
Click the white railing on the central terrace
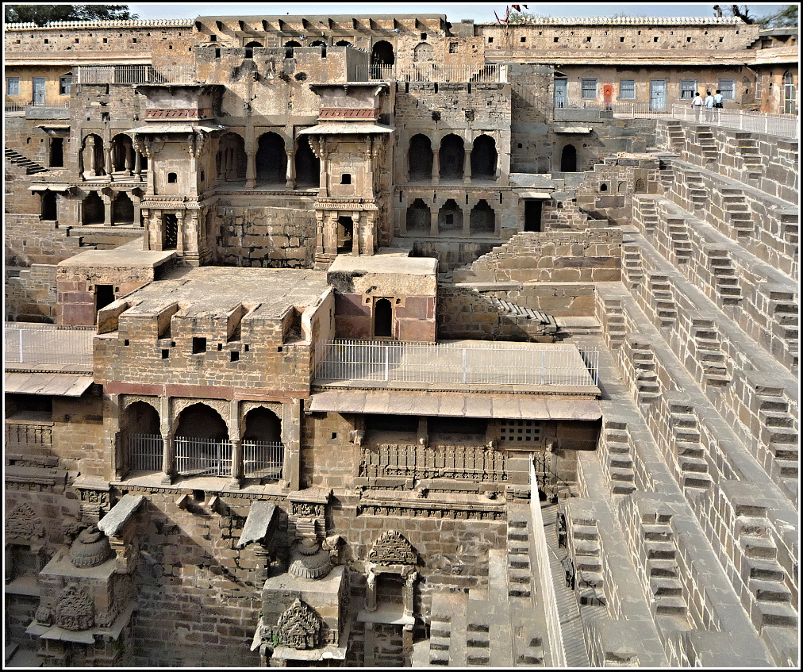point(455,364)
